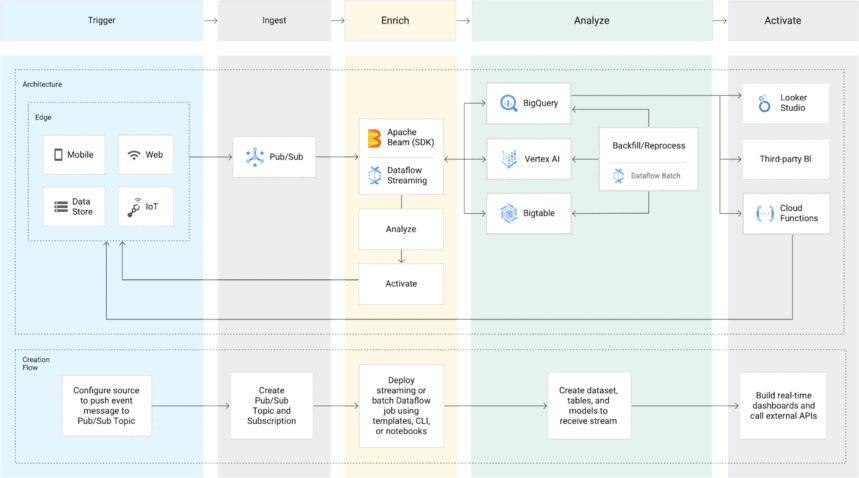Click the IoT sensor icon
Screen dimensions: 859x478
(x=134, y=208)
